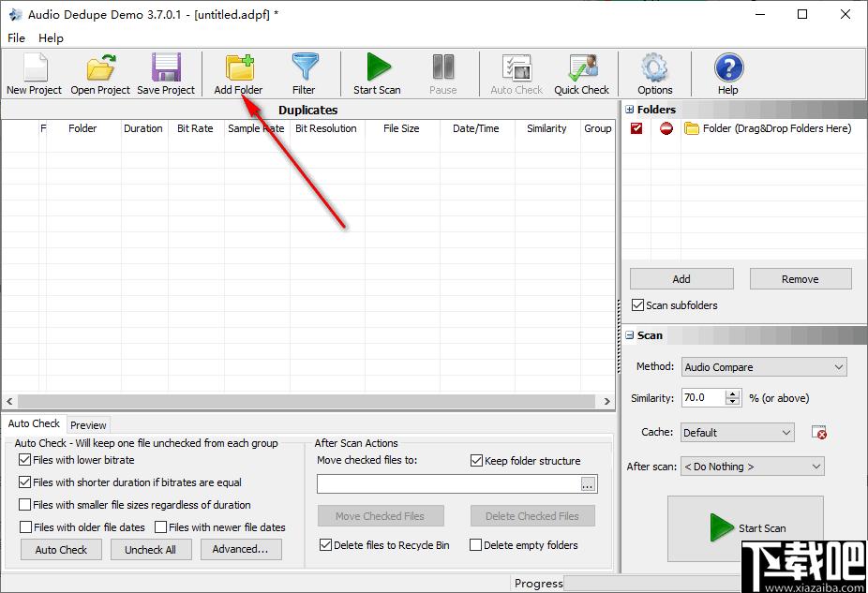Sort by the Bit Rate column header

pos(195,128)
